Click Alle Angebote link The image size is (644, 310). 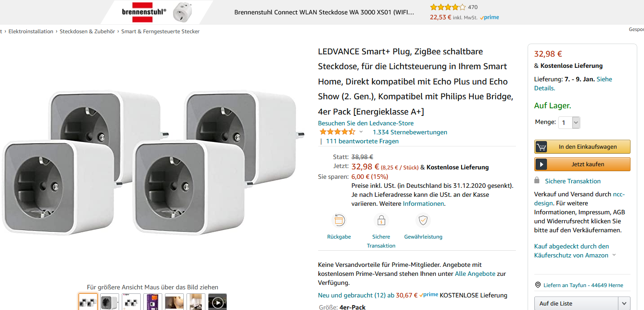475,274
